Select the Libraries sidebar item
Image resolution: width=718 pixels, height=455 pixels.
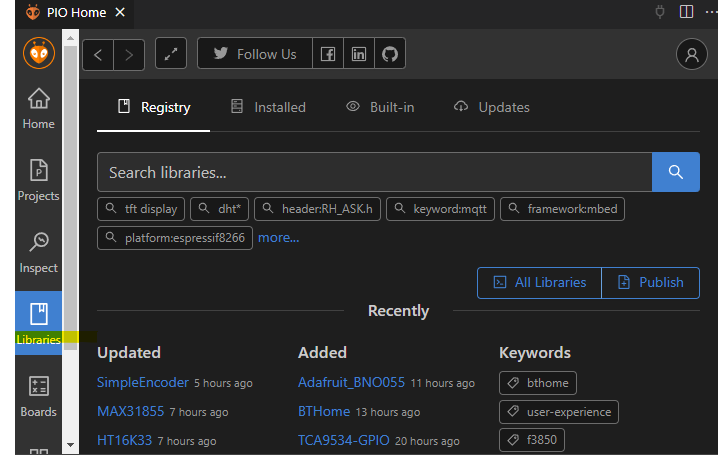tap(38, 323)
